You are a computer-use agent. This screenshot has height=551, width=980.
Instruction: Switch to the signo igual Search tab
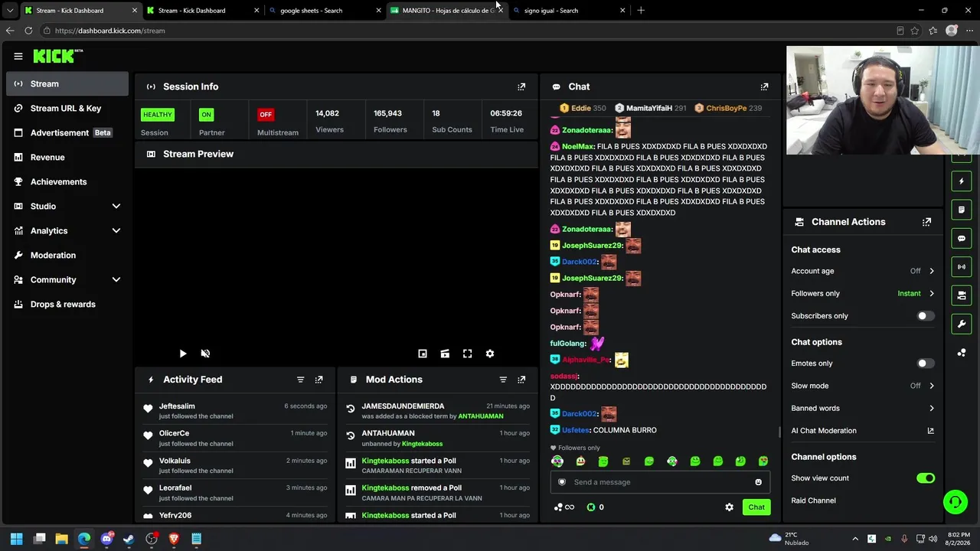pos(568,11)
